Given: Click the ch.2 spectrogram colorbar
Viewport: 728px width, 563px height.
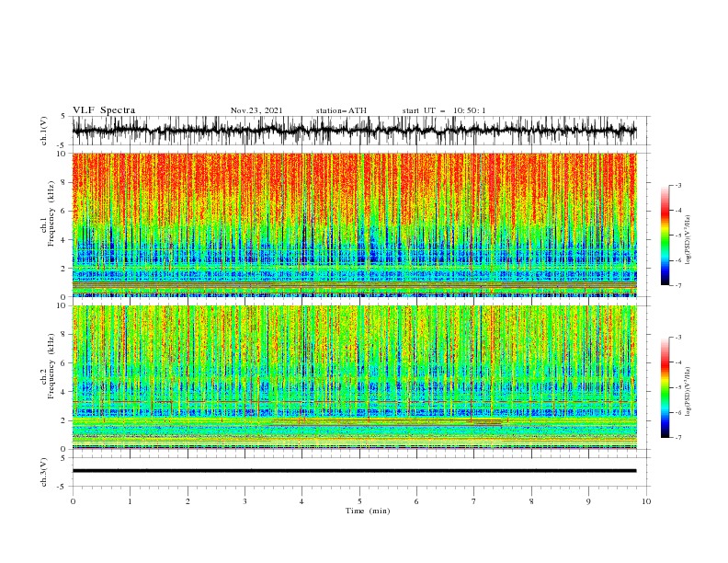Looking at the screenshot, I should coord(665,387).
